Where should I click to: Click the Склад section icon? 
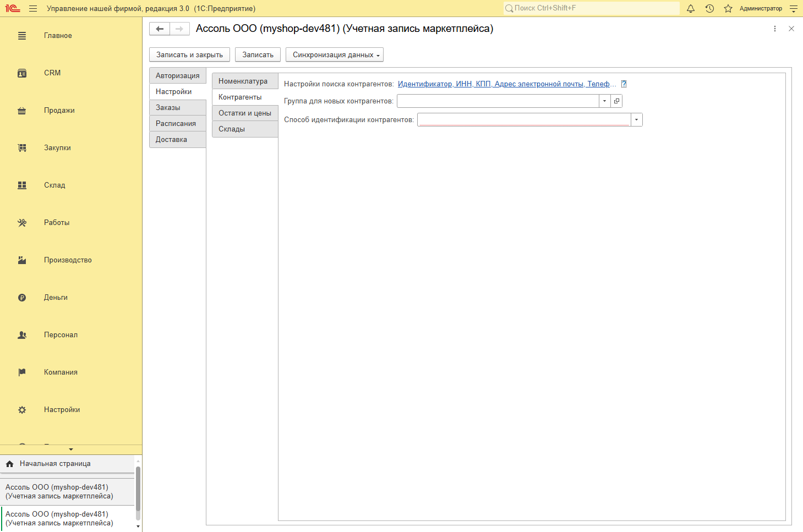22,185
